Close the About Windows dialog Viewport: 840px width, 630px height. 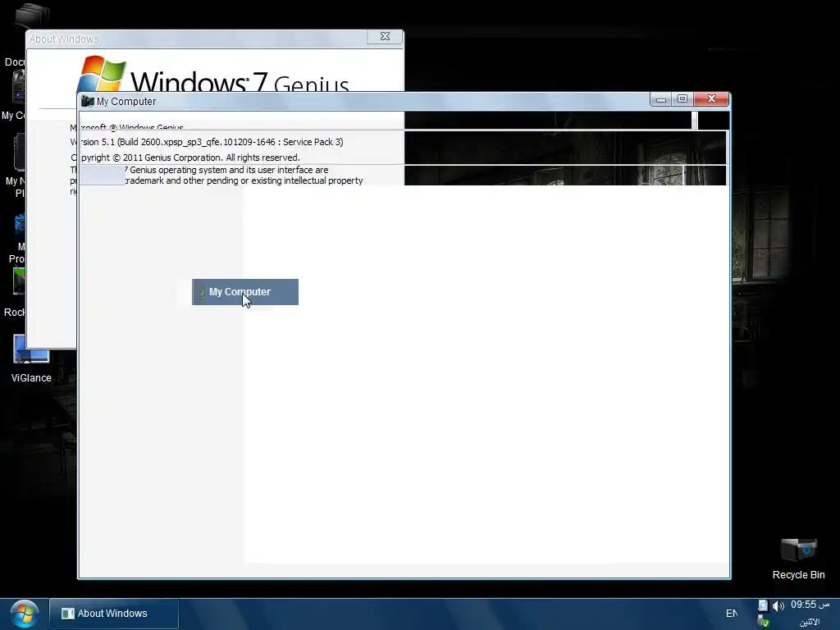point(385,36)
